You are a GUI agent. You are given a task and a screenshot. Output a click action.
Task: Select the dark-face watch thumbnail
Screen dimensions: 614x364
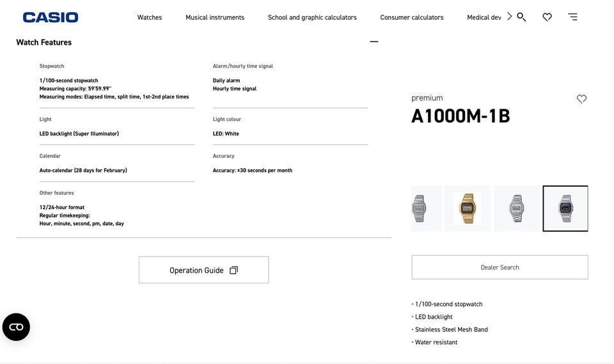point(565,209)
